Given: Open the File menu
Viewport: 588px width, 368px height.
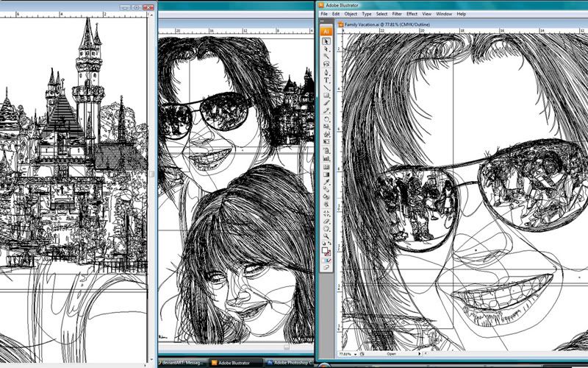Looking at the screenshot, I should coord(324,14).
